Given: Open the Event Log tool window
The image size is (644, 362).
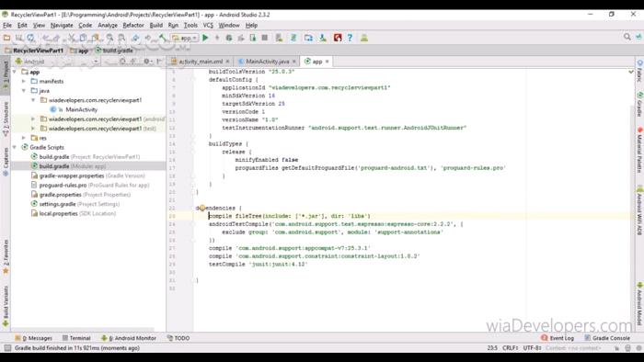Looking at the screenshot, I should [558, 338].
